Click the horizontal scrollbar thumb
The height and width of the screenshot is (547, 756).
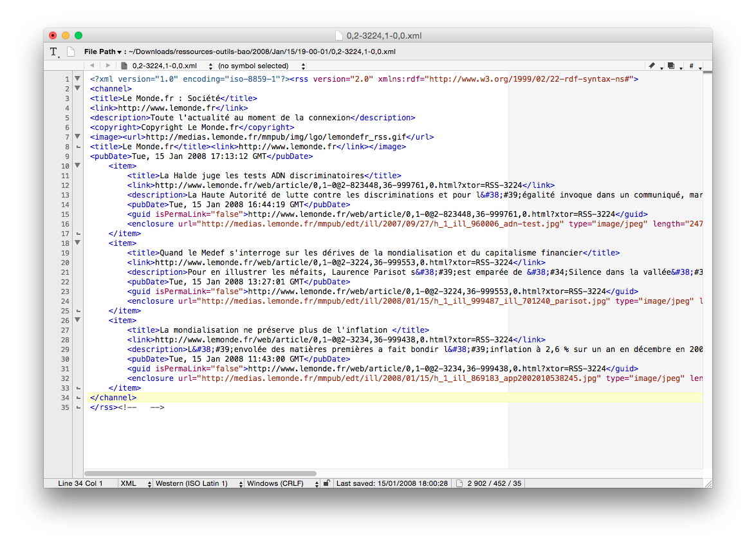(x=201, y=473)
